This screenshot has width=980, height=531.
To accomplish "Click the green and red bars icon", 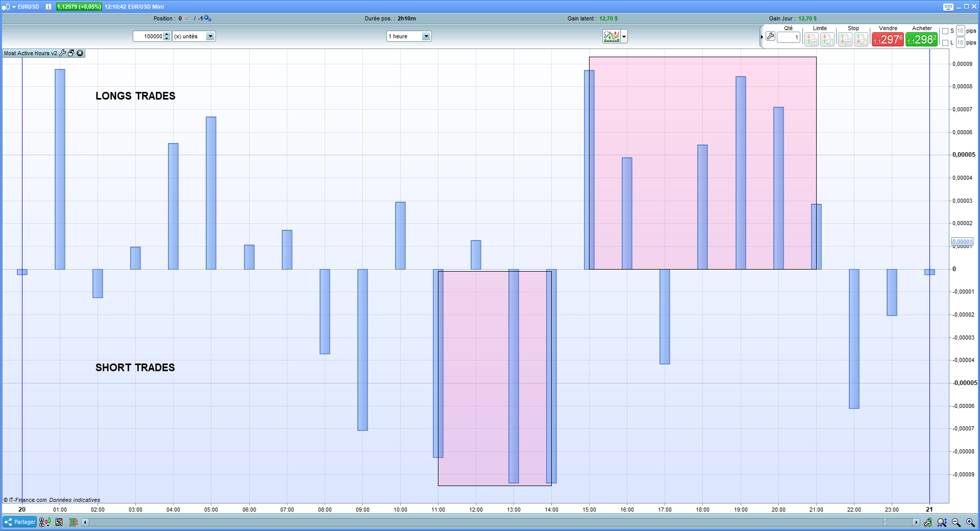I will tap(73, 522).
